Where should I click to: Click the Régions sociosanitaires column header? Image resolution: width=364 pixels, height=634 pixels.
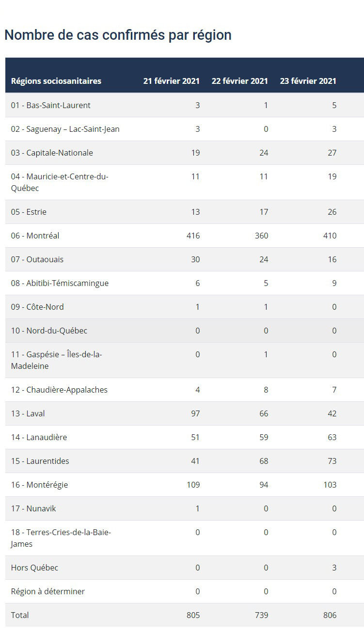tap(56, 81)
